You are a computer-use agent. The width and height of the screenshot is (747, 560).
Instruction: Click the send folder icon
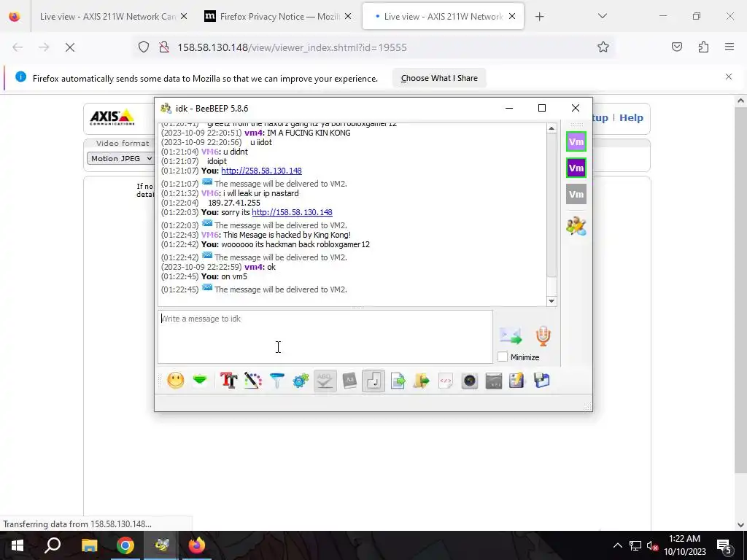422,381
